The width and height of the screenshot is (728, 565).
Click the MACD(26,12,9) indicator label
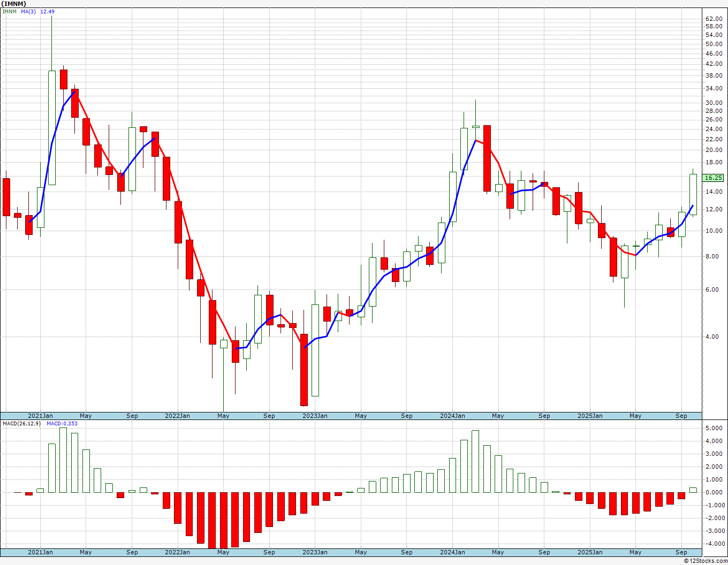(21, 424)
